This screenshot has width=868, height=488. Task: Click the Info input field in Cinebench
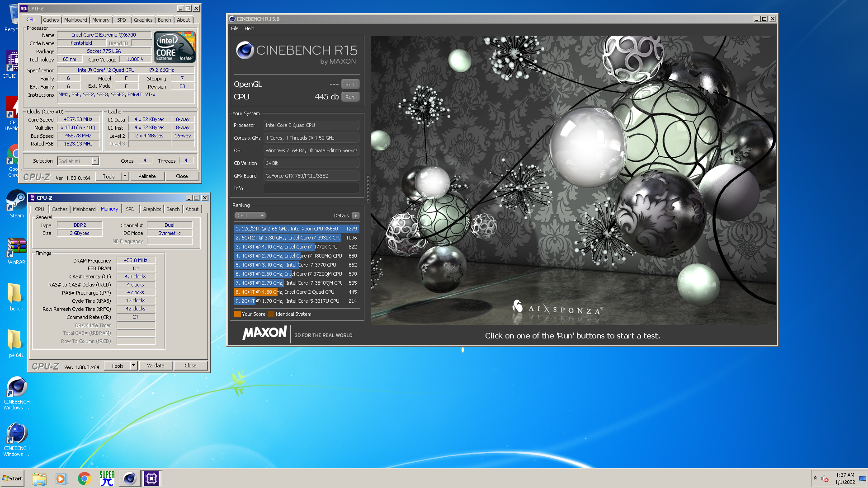click(311, 188)
